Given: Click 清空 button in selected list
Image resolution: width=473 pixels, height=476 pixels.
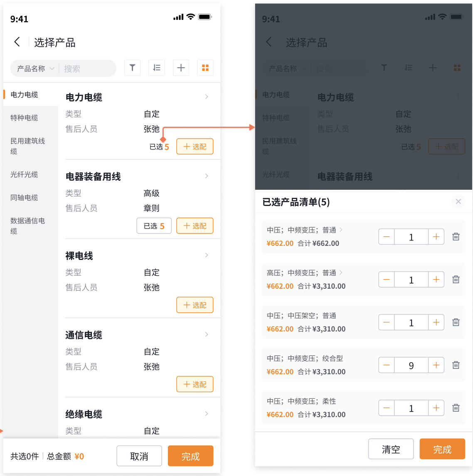Looking at the screenshot, I should [x=391, y=449].
